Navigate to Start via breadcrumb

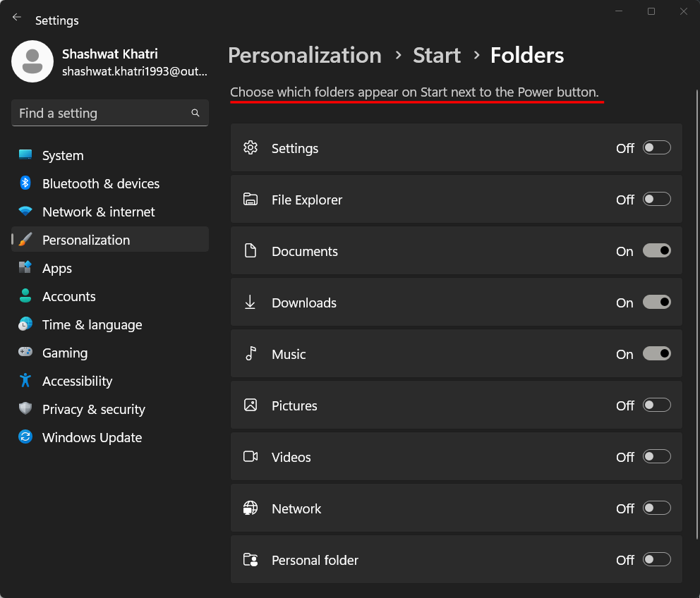(x=436, y=55)
